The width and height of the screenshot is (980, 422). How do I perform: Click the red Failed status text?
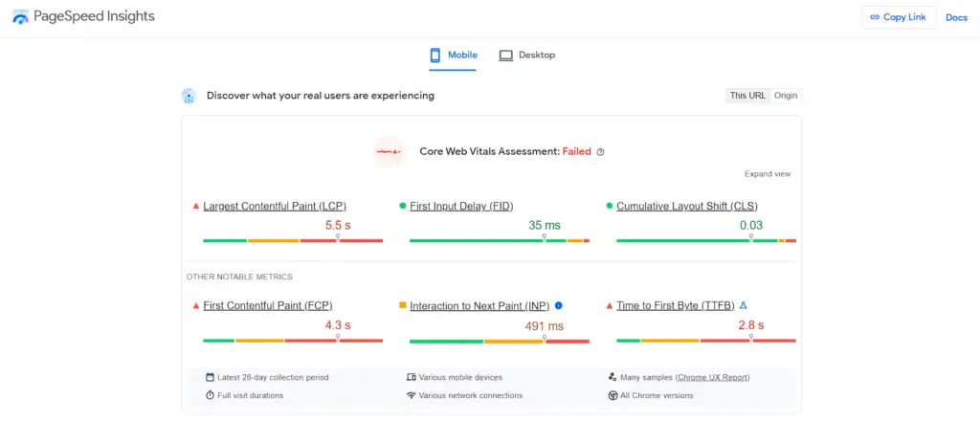[577, 151]
